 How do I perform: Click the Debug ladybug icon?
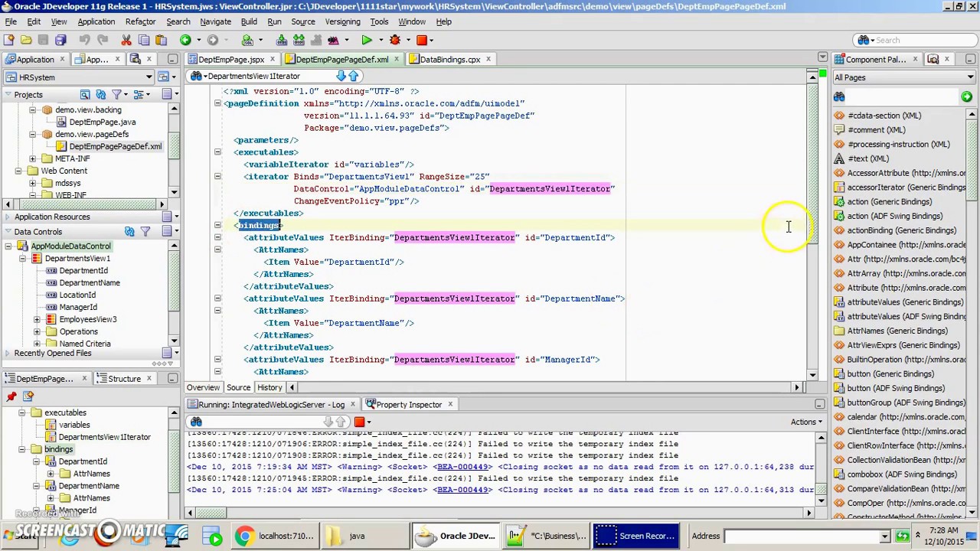tap(395, 40)
